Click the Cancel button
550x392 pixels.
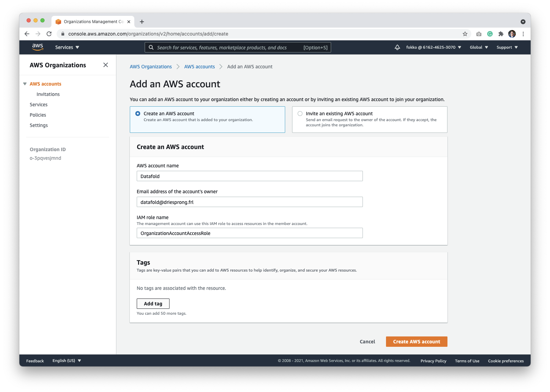point(367,342)
